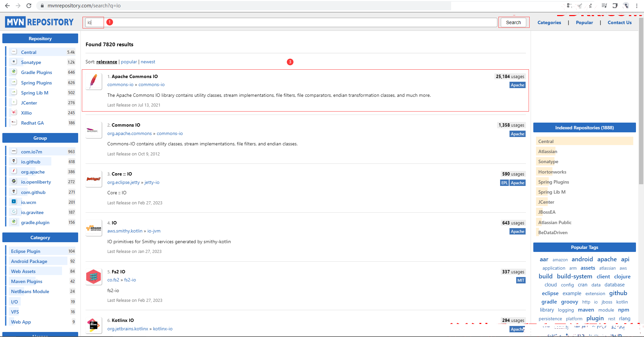This screenshot has width=644, height=337.
Task: Click the search input field
Action: click(291, 22)
